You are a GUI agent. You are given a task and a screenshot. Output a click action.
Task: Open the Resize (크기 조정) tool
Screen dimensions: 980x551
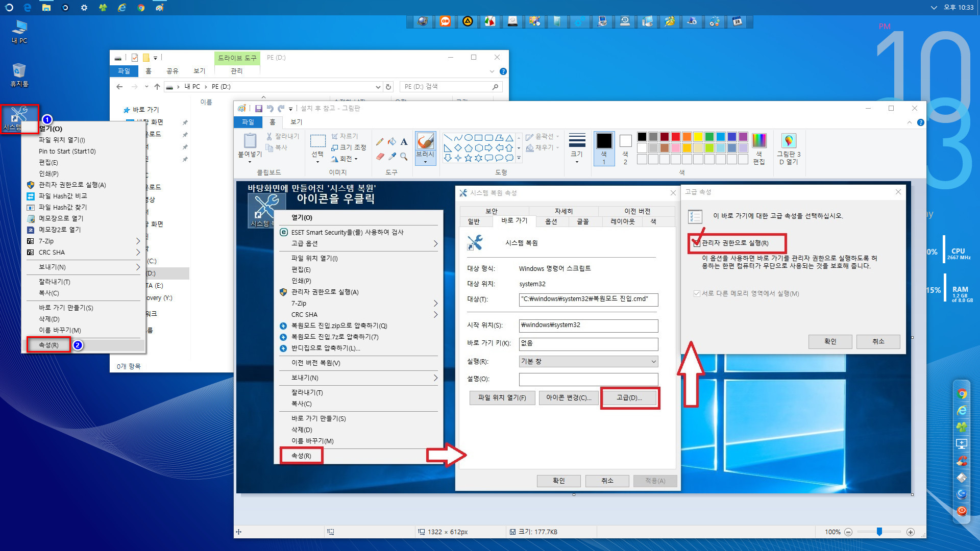pos(349,147)
